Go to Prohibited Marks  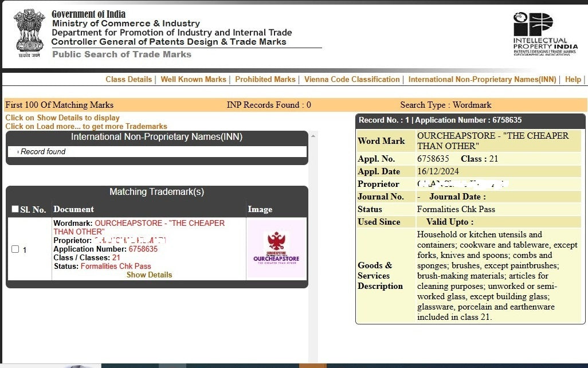(265, 80)
